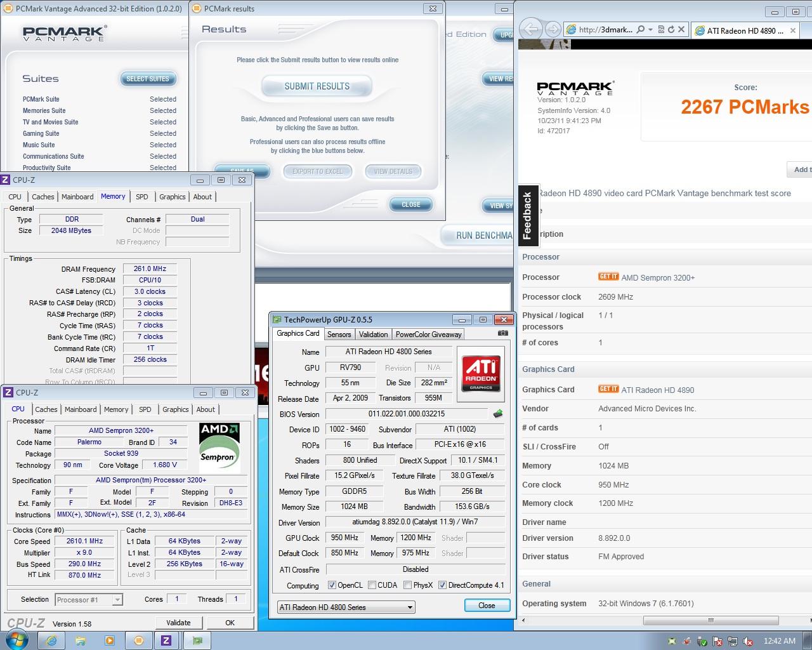The width and height of the screenshot is (812, 650).
Task: Click the VIEW DETAILS button in PCMark results
Action: point(393,171)
